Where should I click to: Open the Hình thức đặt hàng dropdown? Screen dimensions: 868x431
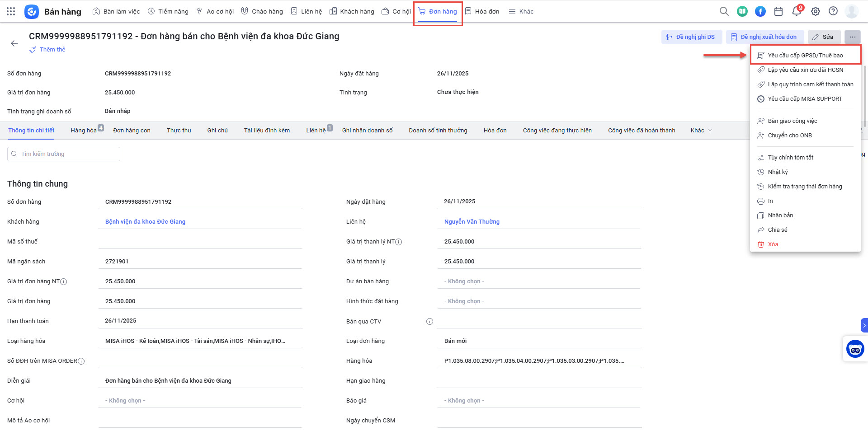pyautogui.click(x=539, y=301)
